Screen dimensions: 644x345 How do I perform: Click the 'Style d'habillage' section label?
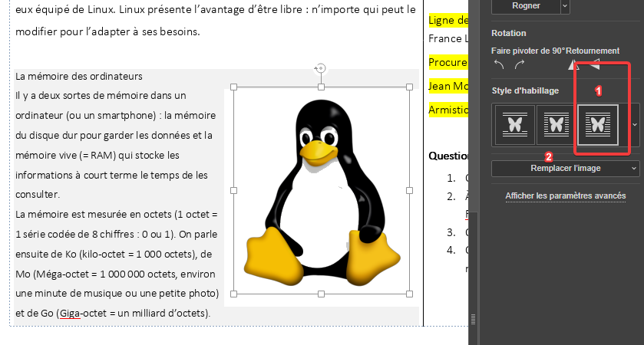525,90
